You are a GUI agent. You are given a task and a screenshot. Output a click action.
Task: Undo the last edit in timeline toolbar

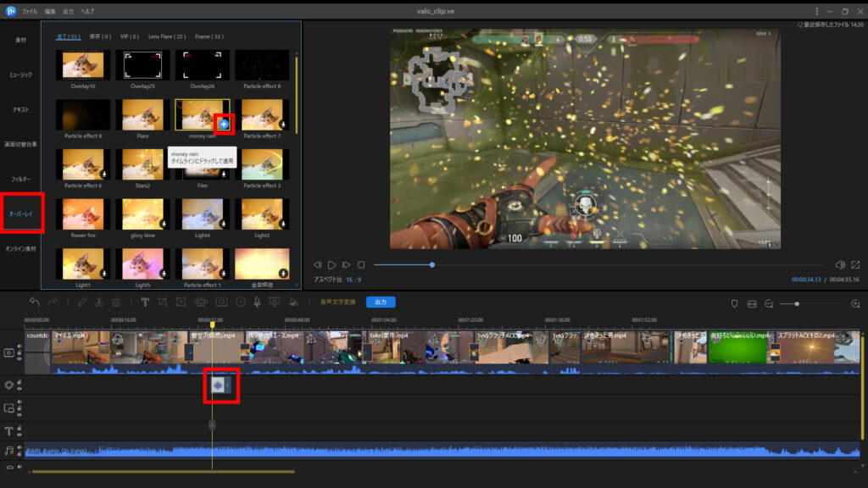[34, 302]
